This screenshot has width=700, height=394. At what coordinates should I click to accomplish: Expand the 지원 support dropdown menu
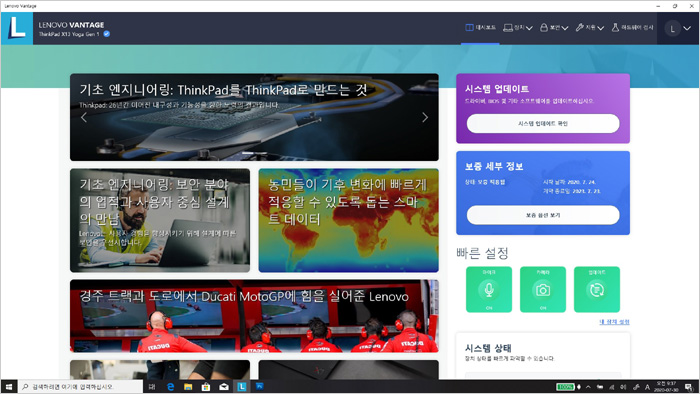[590, 28]
